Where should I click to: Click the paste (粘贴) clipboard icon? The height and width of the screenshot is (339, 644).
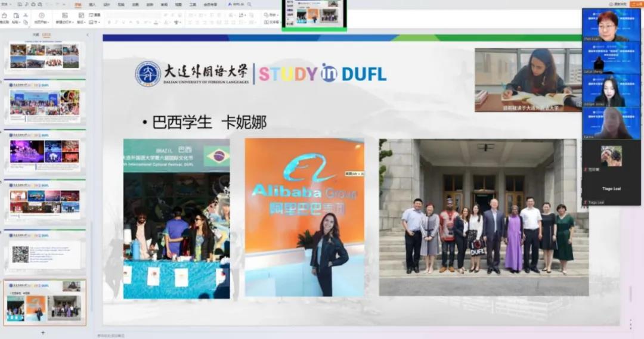click(16, 15)
